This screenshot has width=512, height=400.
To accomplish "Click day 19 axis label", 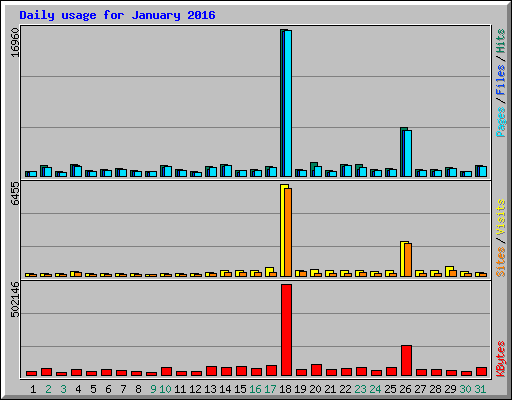I will (300, 389).
